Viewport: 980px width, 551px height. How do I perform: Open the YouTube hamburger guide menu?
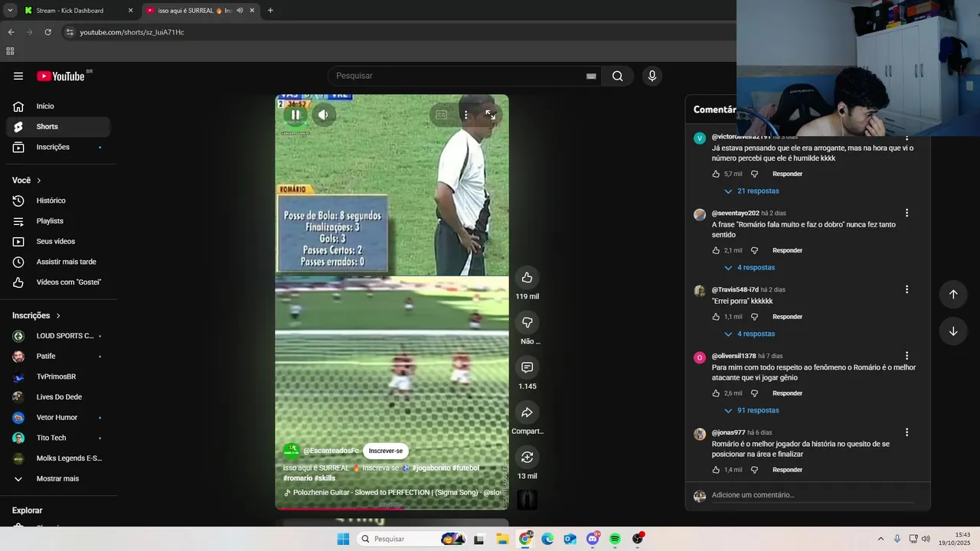pyautogui.click(x=18, y=76)
